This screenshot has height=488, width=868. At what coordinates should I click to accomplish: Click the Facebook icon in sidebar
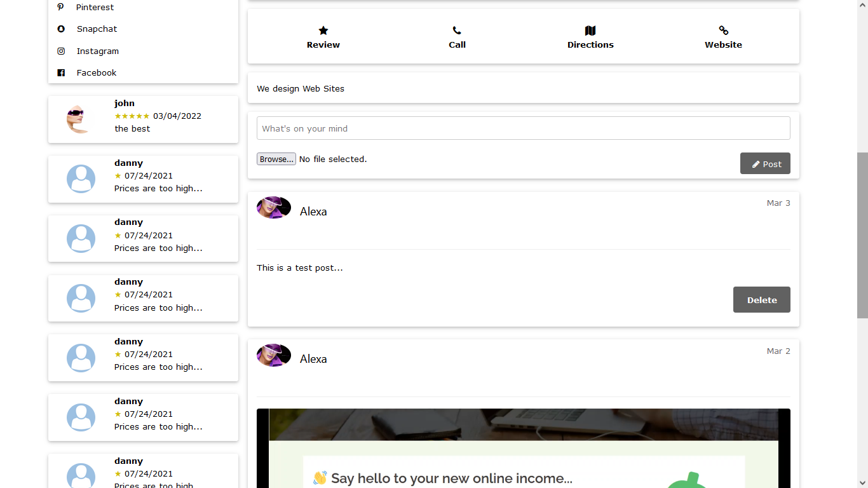point(61,72)
